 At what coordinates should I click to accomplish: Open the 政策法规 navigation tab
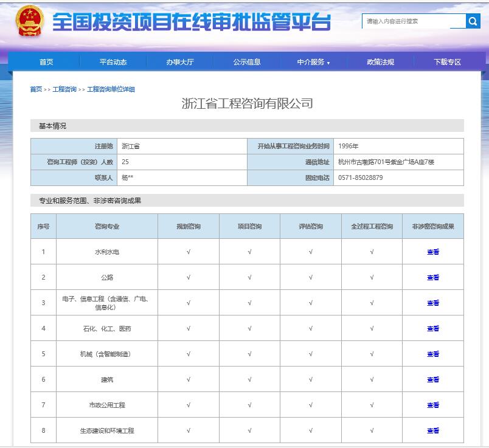(x=380, y=62)
